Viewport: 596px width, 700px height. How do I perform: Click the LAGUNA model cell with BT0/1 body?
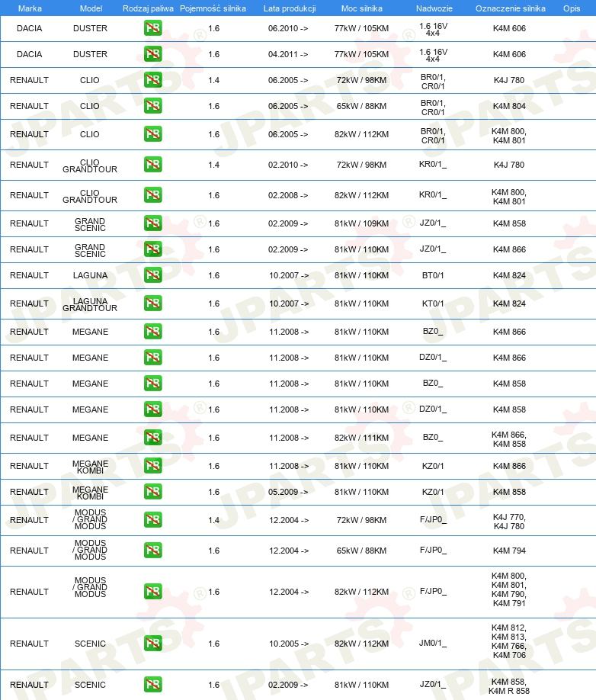[x=90, y=275]
